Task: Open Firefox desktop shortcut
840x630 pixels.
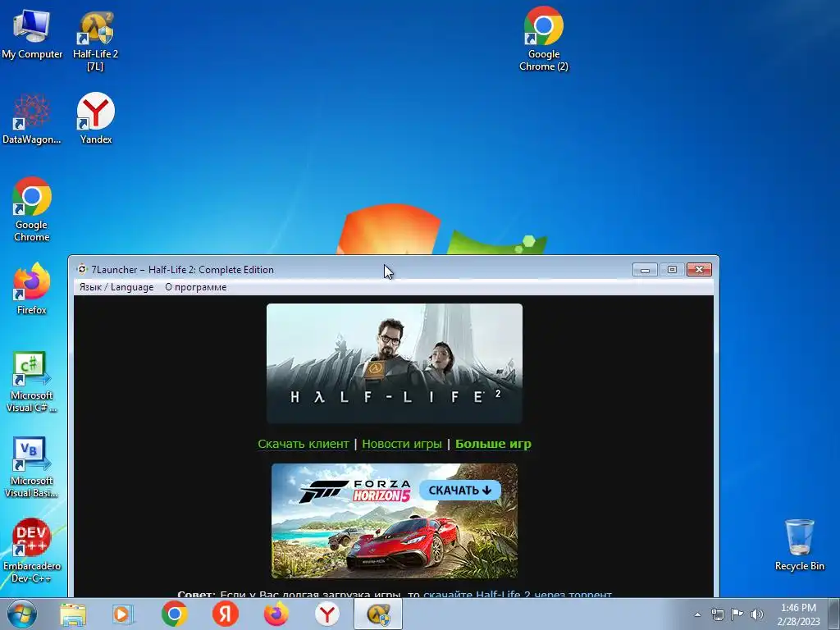Action: pyautogui.click(x=32, y=288)
